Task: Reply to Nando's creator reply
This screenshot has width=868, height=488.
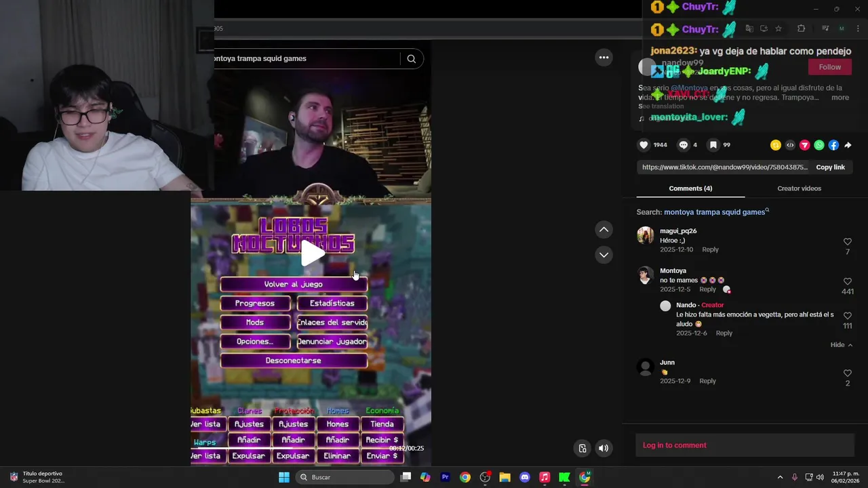Action: 724,333
